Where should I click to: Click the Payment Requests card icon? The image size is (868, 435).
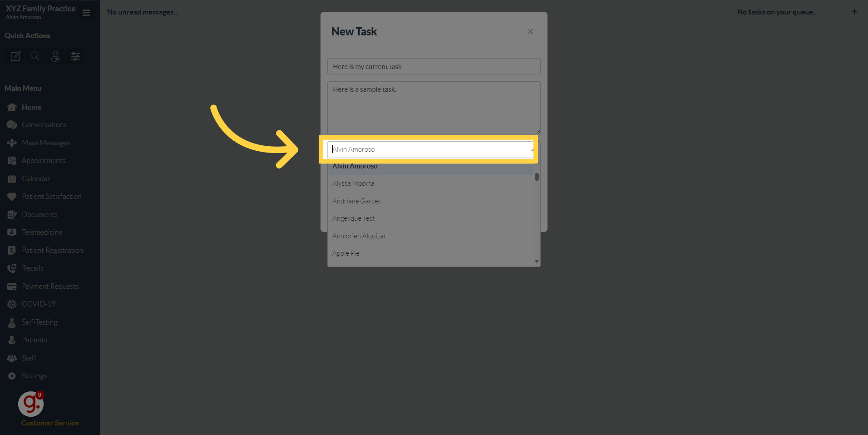click(x=12, y=286)
